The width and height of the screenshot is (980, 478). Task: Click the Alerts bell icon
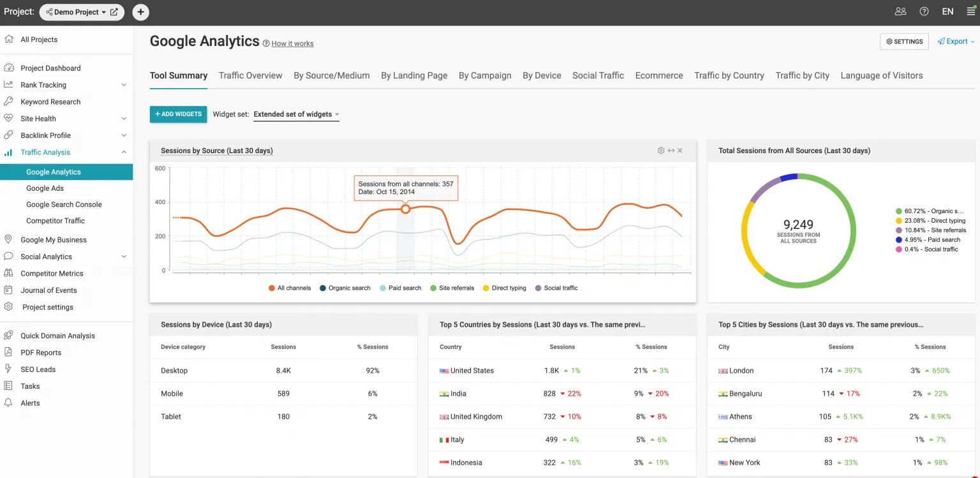pos(9,403)
